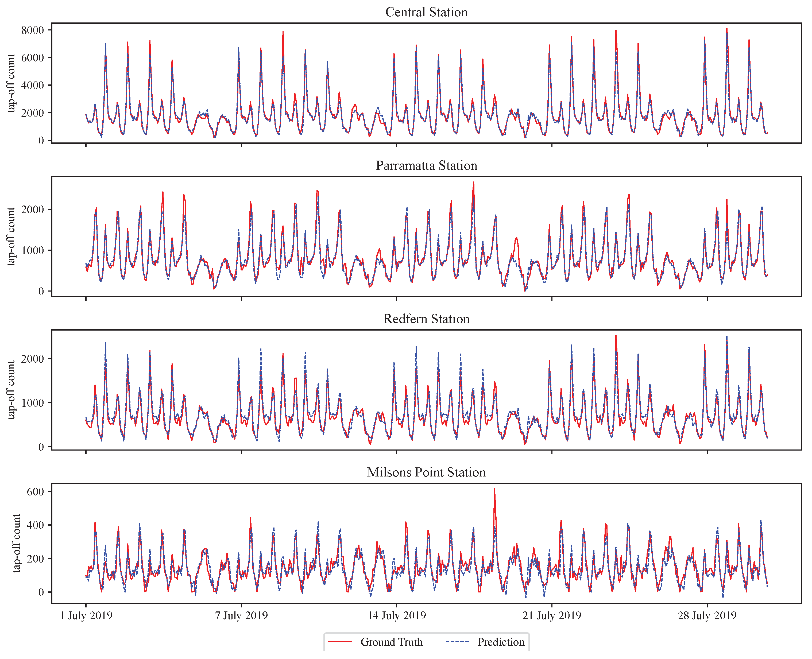Click the "1 July 2019" x-axis label
This screenshot has width=812, height=659.
(86, 615)
